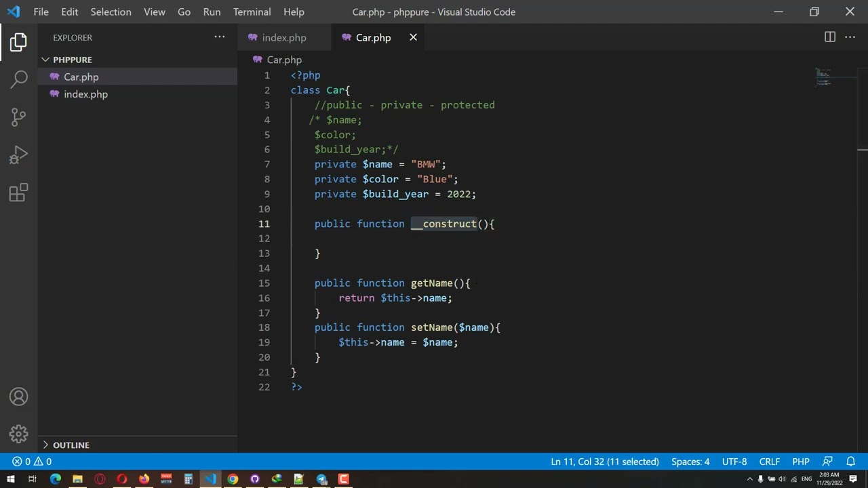The height and width of the screenshot is (488, 868).
Task: Open the Go menu
Action: (184, 12)
